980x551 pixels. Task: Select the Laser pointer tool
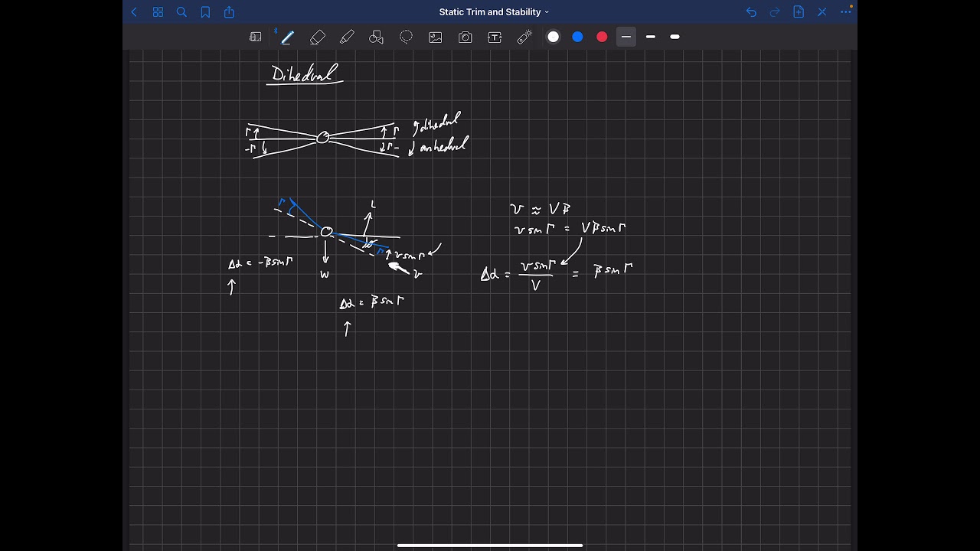(x=524, y=37)
